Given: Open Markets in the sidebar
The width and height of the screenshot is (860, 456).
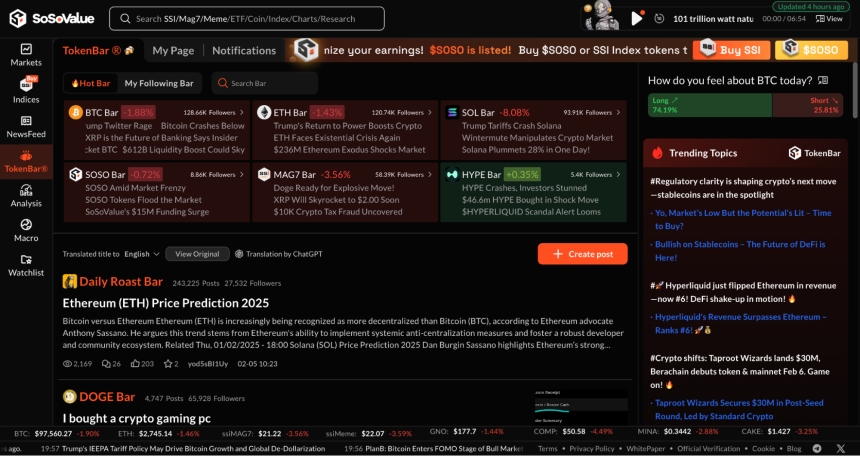Looking at the screenshot, I should coord(26,55).
